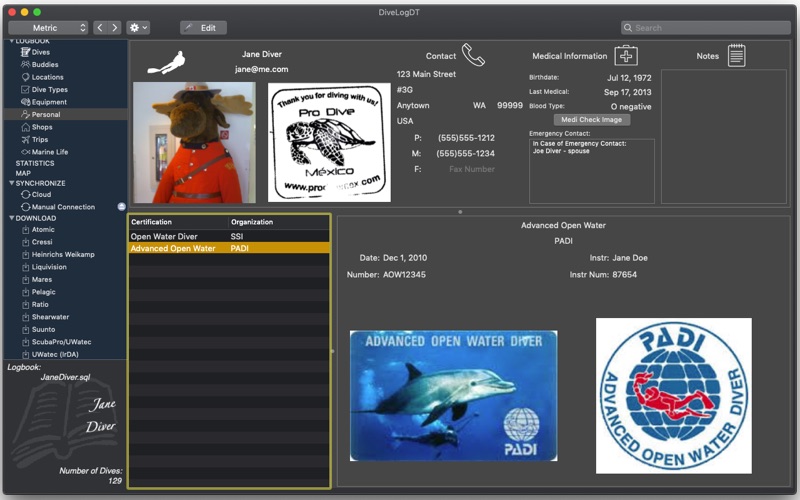Select the Advanced Open Water row
800x500 pixels.
(x=229, y=248)
